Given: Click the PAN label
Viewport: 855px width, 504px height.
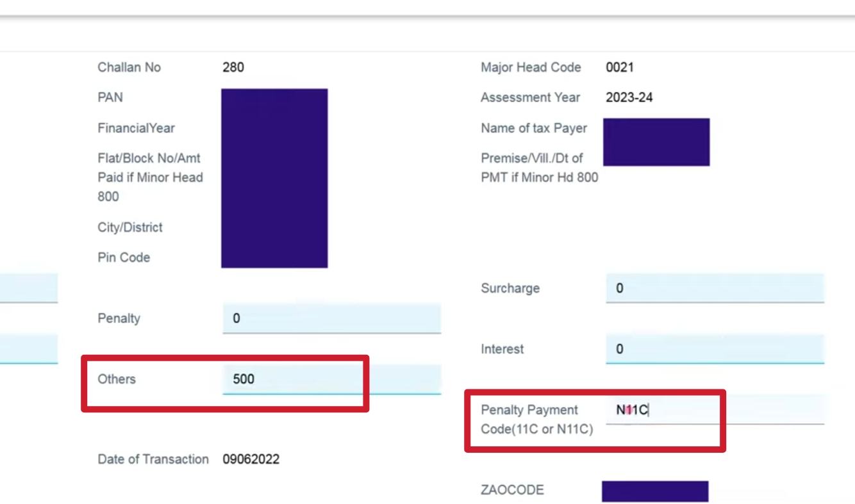Looking at the screenshot, I should click(x=110, y=97).
